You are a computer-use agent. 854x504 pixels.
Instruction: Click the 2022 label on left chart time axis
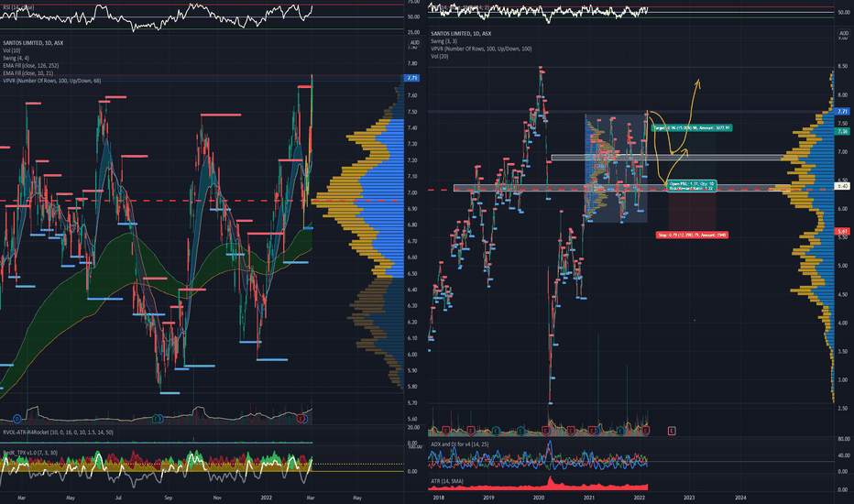click(266, 498)
